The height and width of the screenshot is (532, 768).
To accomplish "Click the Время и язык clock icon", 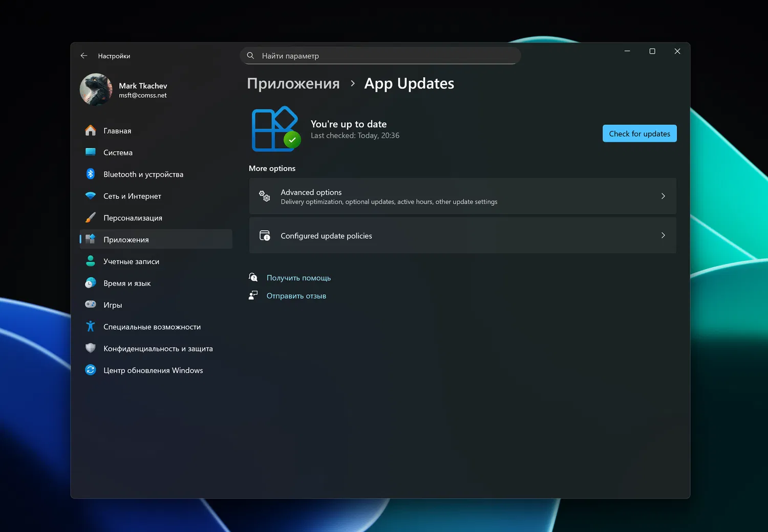I will tap(91, 283).
